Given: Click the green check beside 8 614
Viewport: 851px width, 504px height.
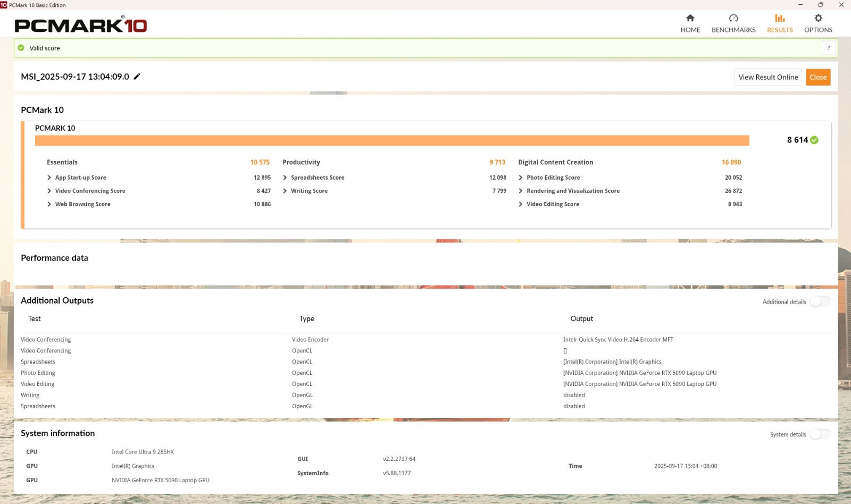Looking at the screenshot, I should (x=814, y=140).
